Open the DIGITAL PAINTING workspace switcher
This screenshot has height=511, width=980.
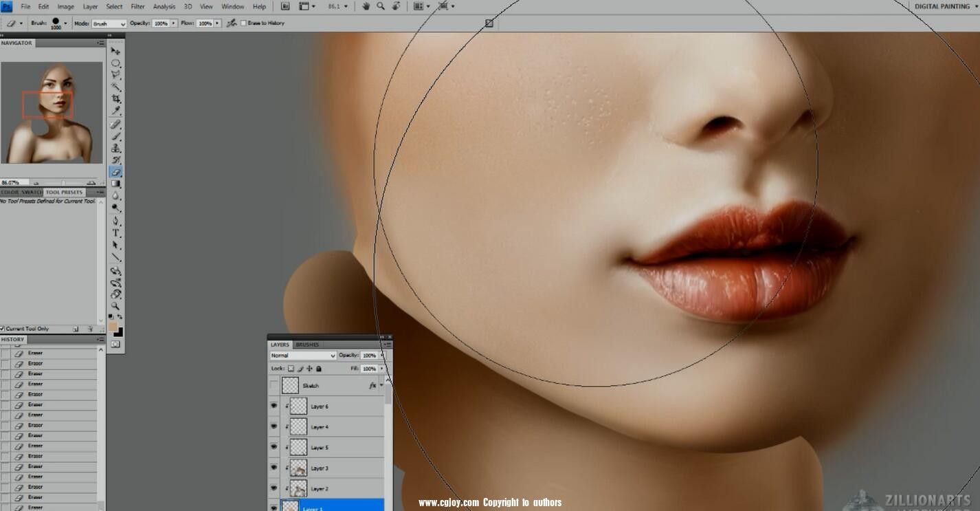tap(946, 6)
